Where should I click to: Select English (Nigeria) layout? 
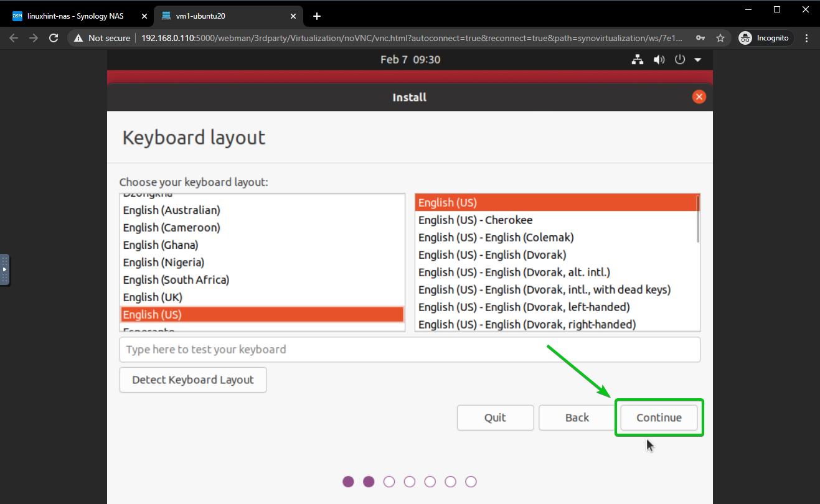262,263
